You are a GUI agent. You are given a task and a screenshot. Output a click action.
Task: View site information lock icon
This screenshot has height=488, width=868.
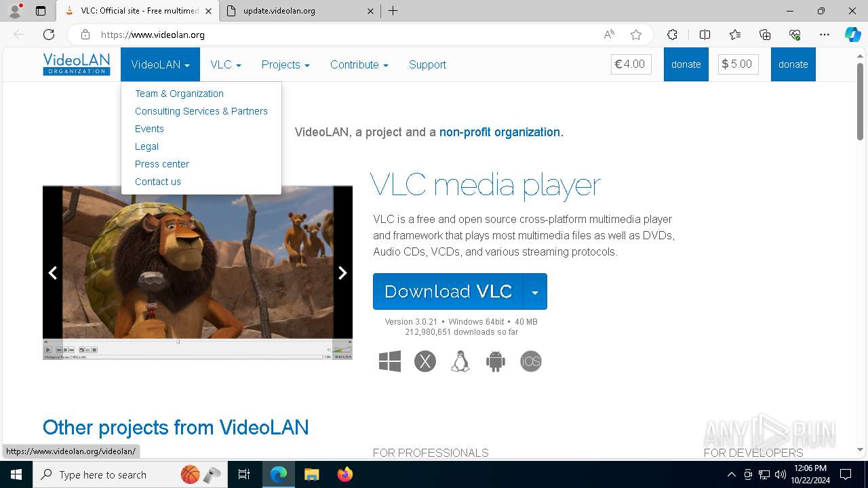[x=85, y=35]
